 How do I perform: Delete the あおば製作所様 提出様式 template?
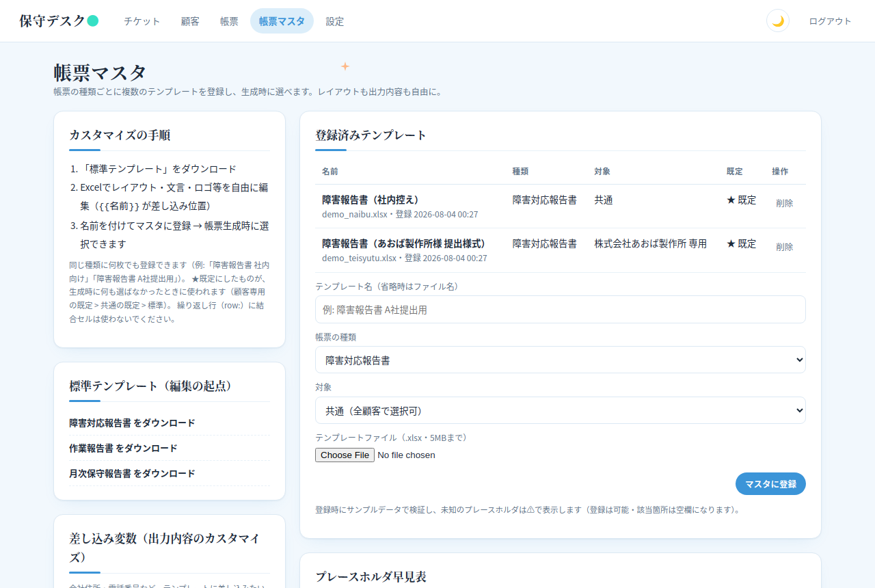click(785, 247)
